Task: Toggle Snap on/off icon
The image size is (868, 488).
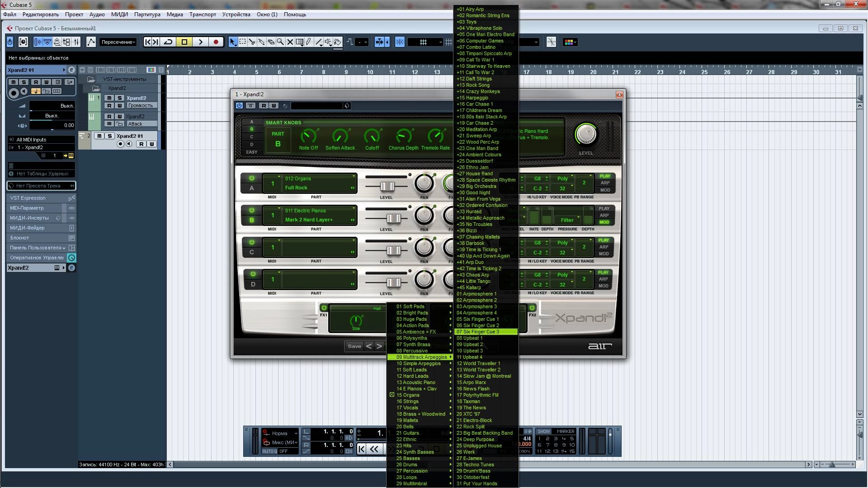Action: (400, 42)
